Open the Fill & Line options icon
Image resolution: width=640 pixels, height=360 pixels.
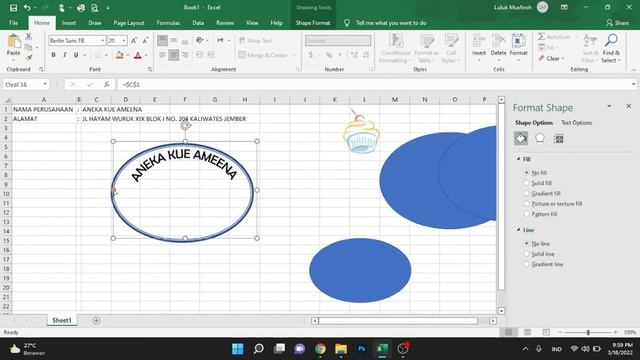pos(521,138)
